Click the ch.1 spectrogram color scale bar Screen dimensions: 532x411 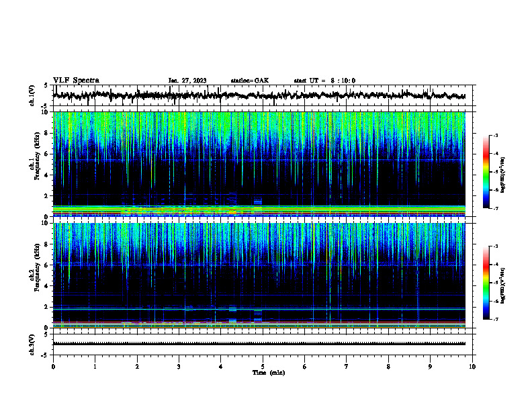click(486, 172)
